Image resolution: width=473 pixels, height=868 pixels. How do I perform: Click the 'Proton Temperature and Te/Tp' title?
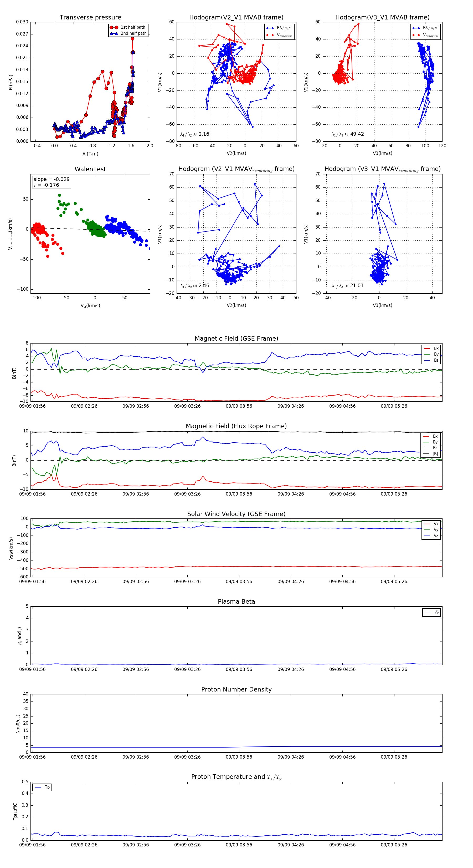point(236,777)
